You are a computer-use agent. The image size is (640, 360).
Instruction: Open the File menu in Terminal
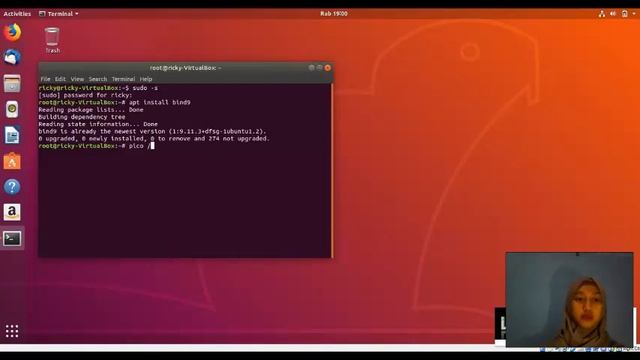(x=45, y=79)
